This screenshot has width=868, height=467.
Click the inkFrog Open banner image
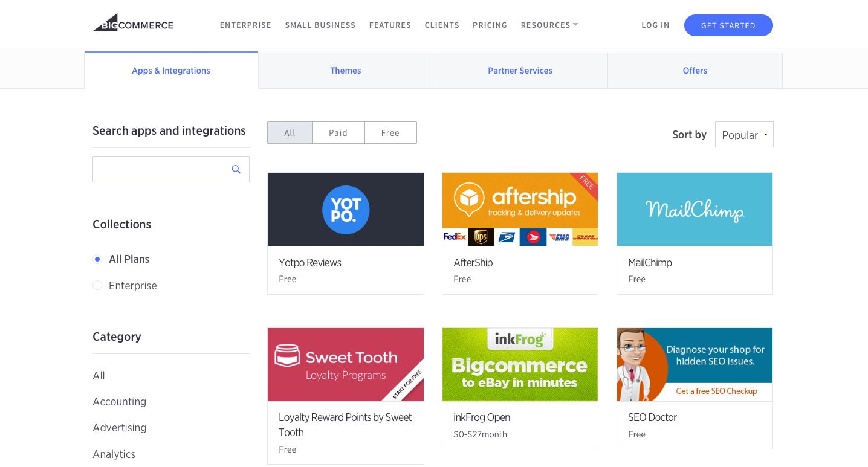[520, 364]
